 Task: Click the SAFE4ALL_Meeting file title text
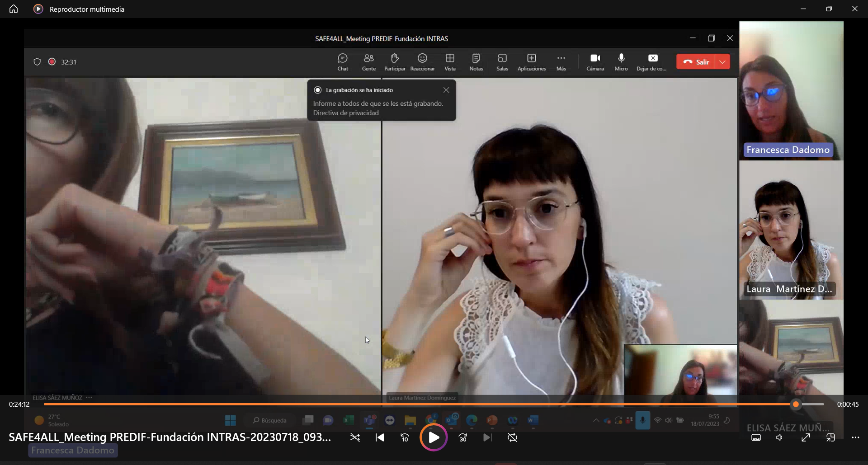170,437
